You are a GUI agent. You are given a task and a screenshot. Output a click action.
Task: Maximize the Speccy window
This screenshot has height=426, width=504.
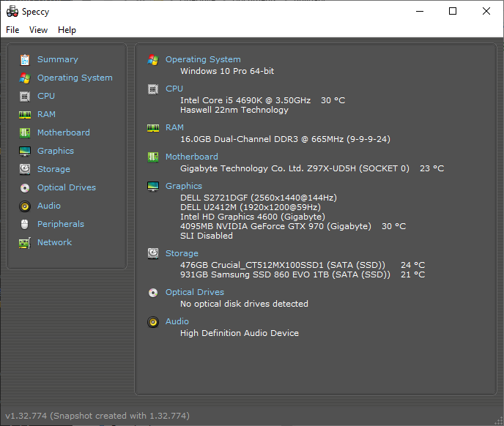pos(453,11)
